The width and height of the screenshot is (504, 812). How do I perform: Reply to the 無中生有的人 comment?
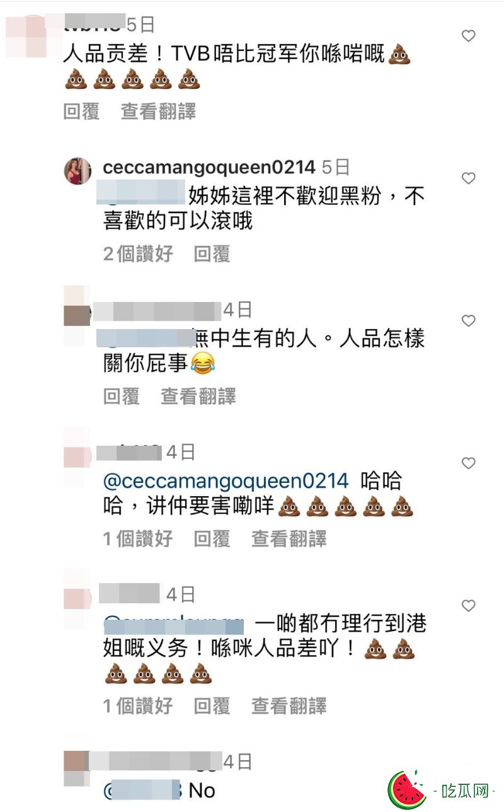pos(121,397)
